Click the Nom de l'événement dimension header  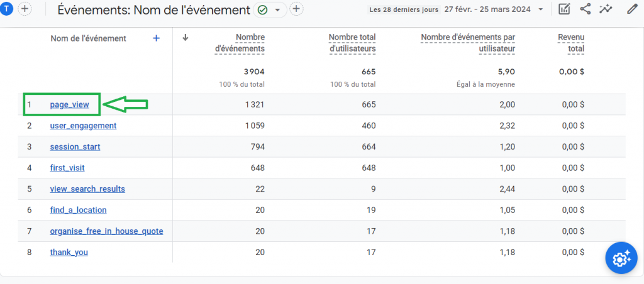coord(88,38)
